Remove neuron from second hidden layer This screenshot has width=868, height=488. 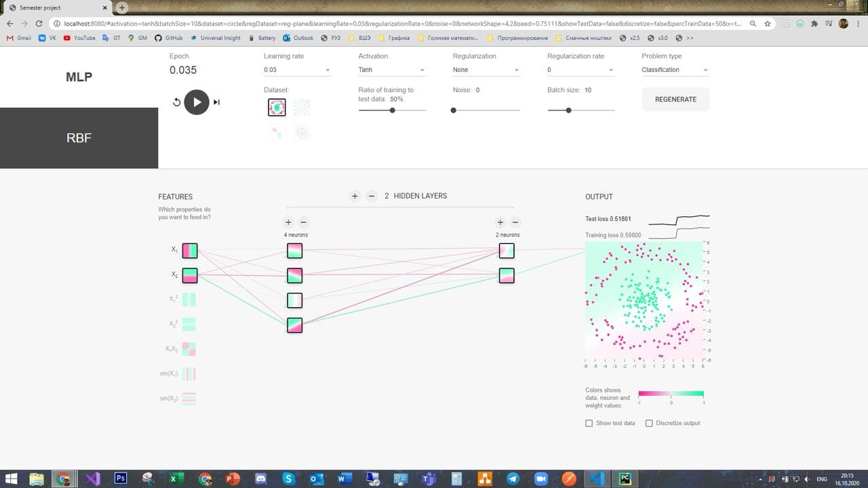click(515, 222)
